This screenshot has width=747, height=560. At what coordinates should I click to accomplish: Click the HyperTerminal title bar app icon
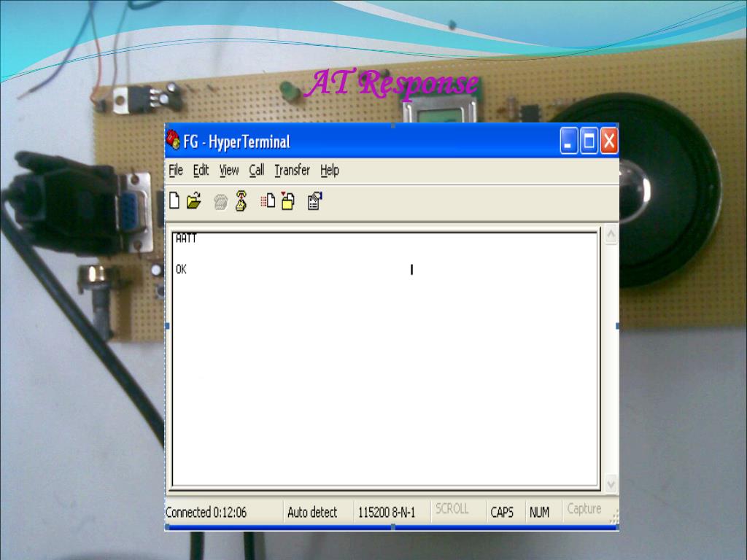tap(173, 140)
